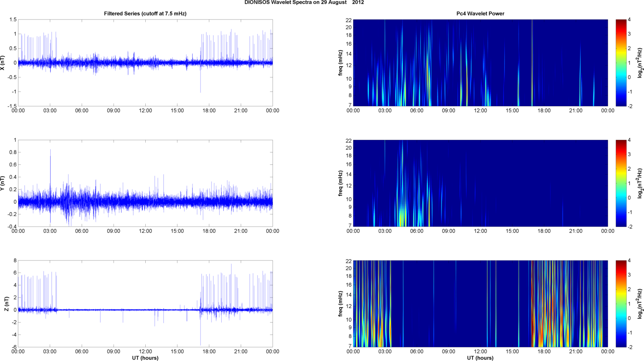The height and width of the screenshot is (361, 644).
Task: Click the "10" frequency tick of the Z spectrogram
Action: click(x=349, y=320)
